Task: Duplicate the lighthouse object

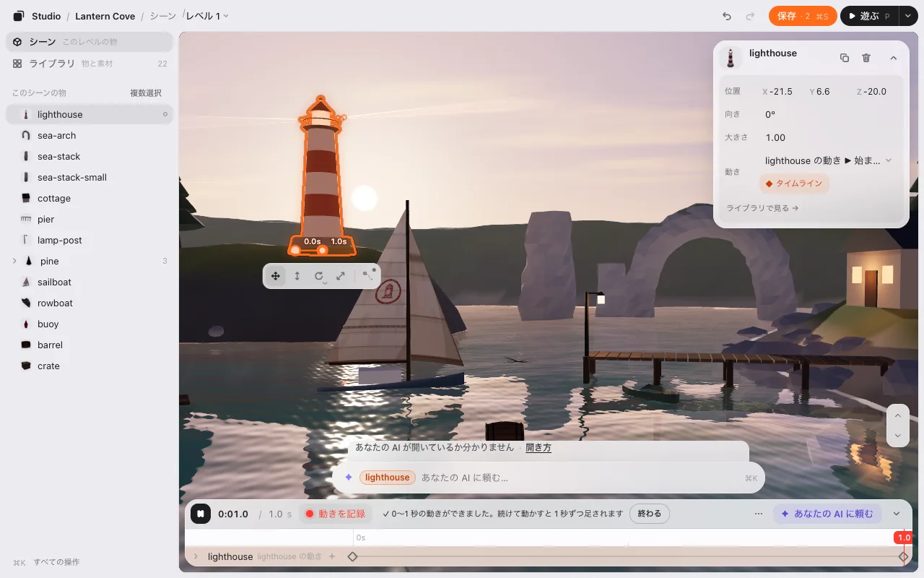Action: point(845,58)
